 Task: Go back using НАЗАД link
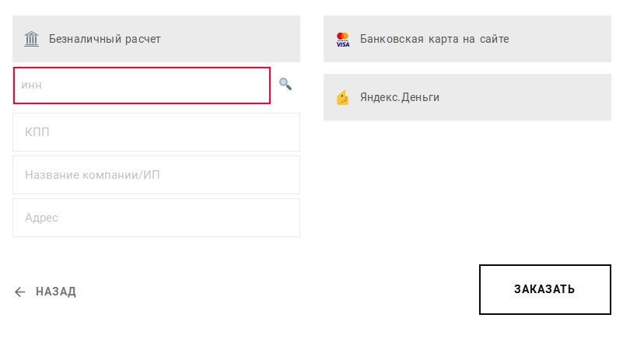[45, 292]
